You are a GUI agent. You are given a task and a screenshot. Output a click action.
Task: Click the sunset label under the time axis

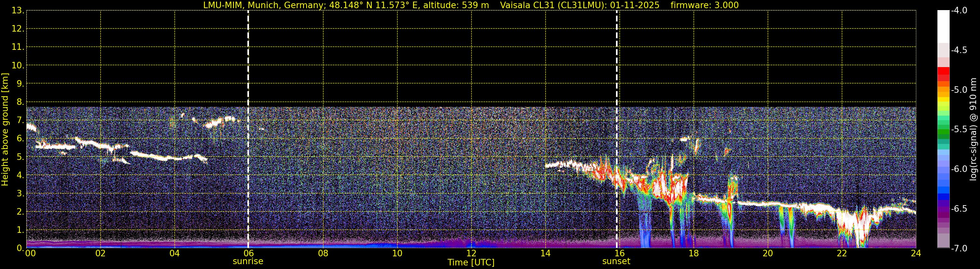616,262
